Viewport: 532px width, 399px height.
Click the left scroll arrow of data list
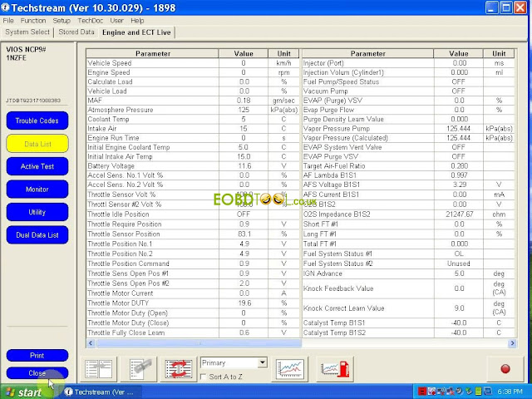tap(91, 343)
